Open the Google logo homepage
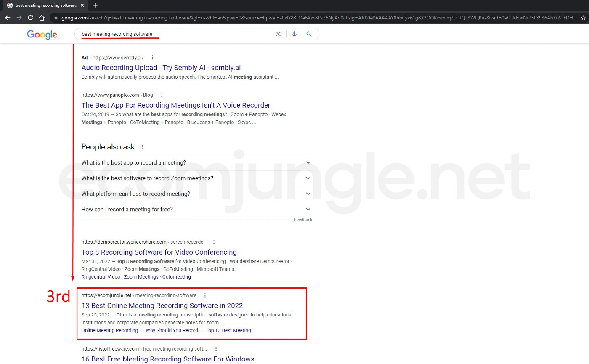This screenshot has width=589, height=364. tap(42, 35)
